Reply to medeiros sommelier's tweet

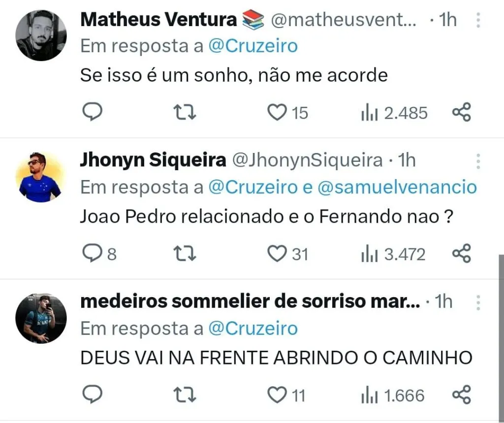(92, 395)
